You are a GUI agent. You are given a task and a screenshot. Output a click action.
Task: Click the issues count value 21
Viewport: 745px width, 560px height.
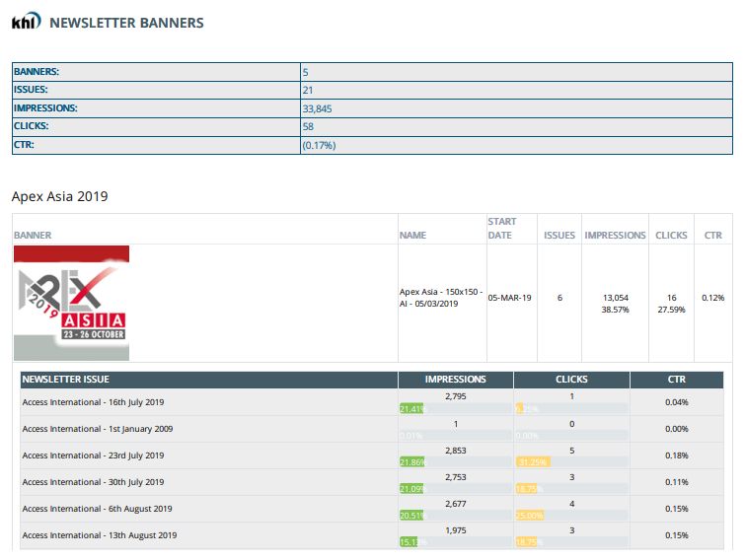point(308,90)
